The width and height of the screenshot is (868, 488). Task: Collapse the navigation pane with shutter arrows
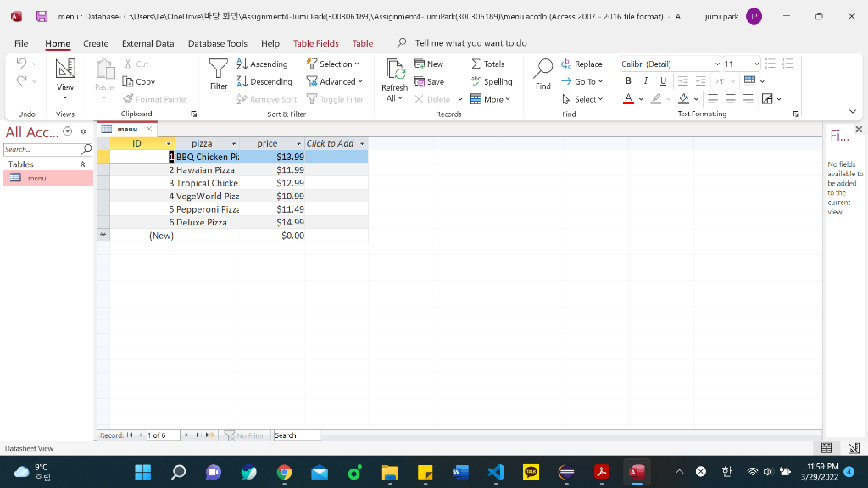(84, 131)
